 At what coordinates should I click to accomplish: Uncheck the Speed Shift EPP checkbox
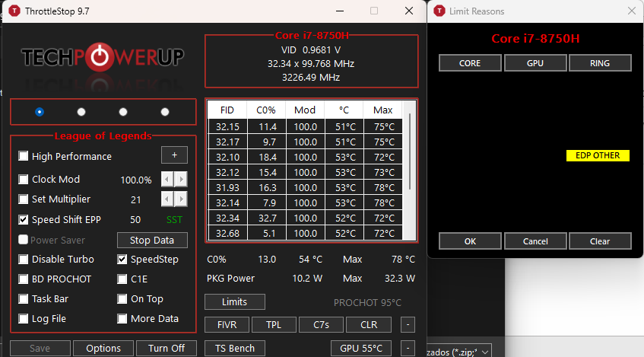(24, 219)
